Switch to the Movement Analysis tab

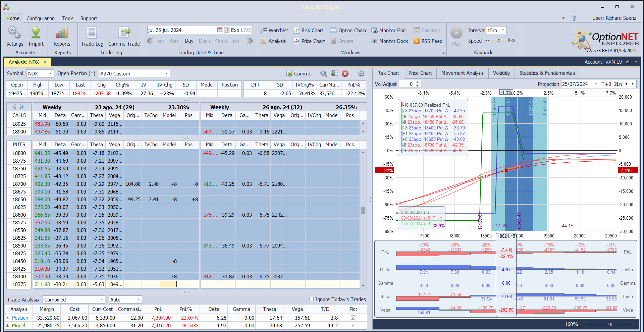pyautogui.click(x=462, y=73)
